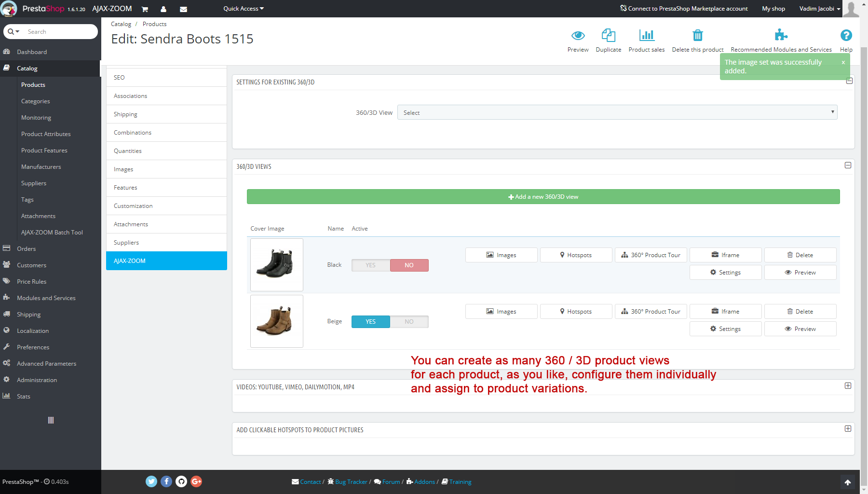868x494 pixels.
Task: Collapse the sidebar menu bars icon
Action: pyautogui.click(x=51, y=420)
